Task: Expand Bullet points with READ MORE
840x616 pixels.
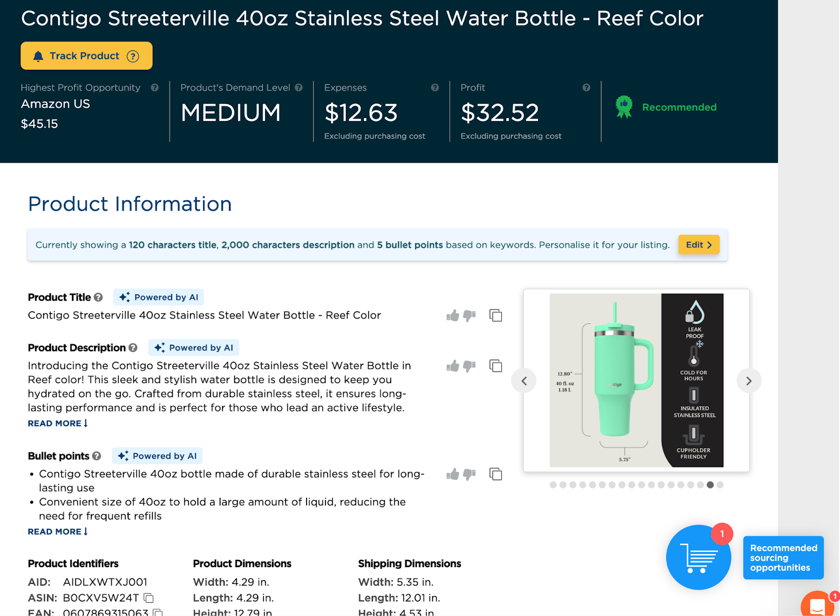Action: pyautogui.click(x=58, y=532)
